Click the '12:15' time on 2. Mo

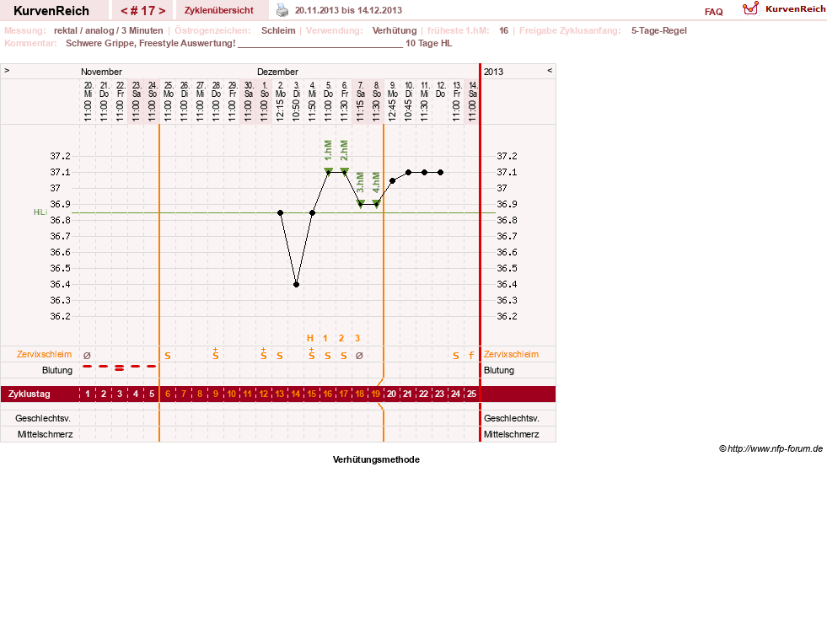tap(280, 111)
